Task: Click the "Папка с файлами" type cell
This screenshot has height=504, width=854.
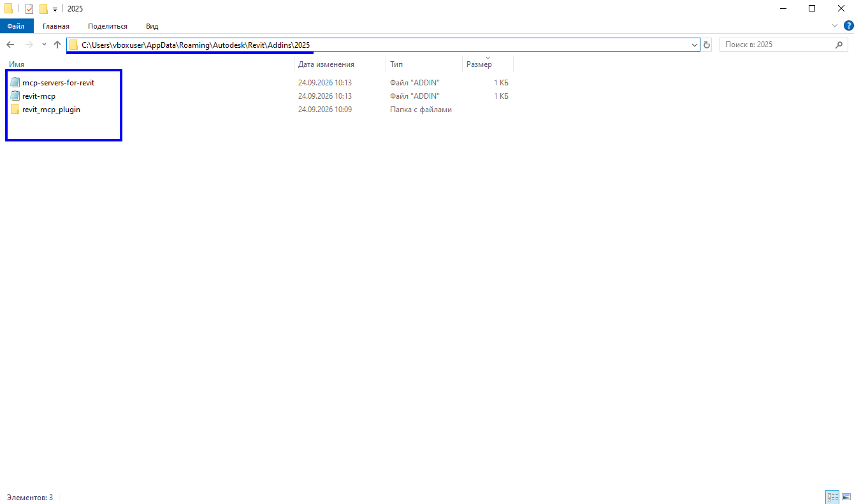Action: [421, 110]
